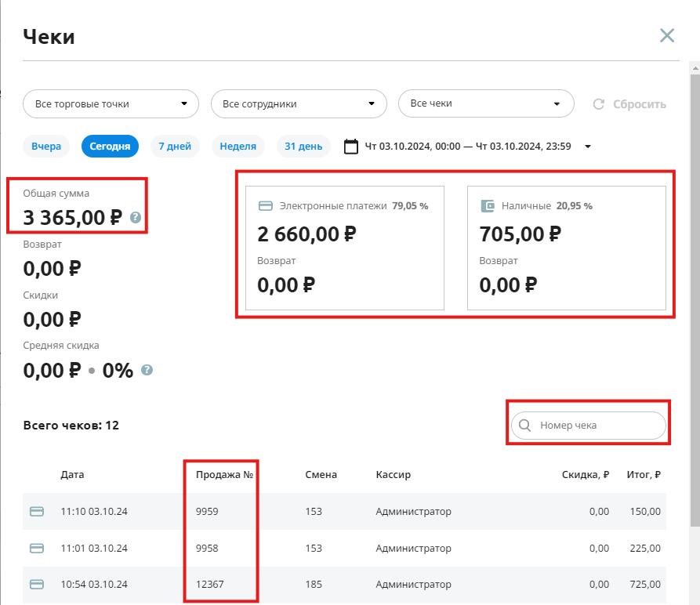Open the Все торговые точки dropdown

coord(111,104)
